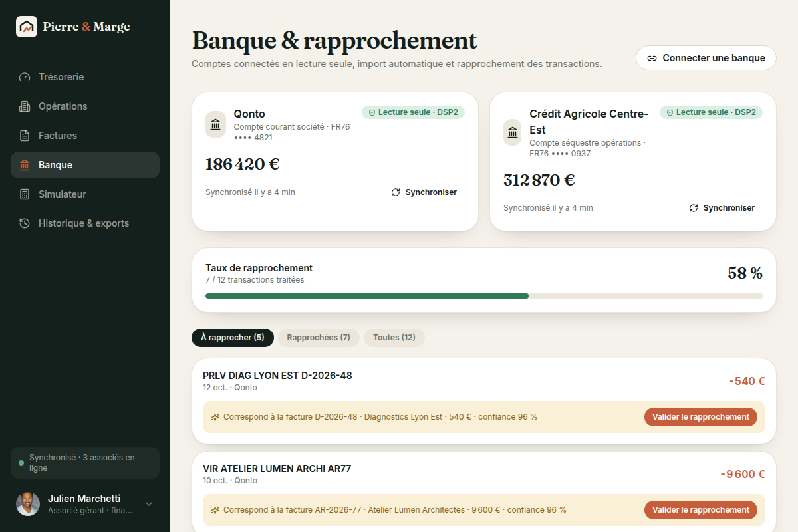Viewport: 798px width, 532px height.
Task: Click the Qonto bank account icon
Action: coord(215,124)
